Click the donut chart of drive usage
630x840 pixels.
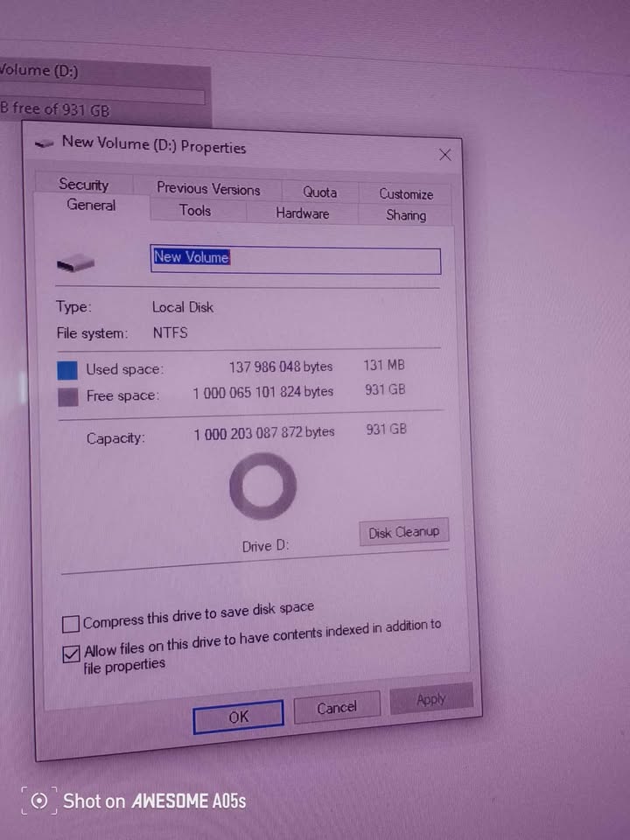(x=262, y=486)
